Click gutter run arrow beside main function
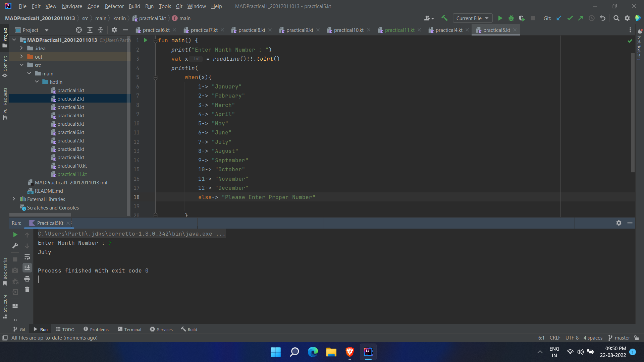Viewport: 644px width, 362px height. point(146,40)
